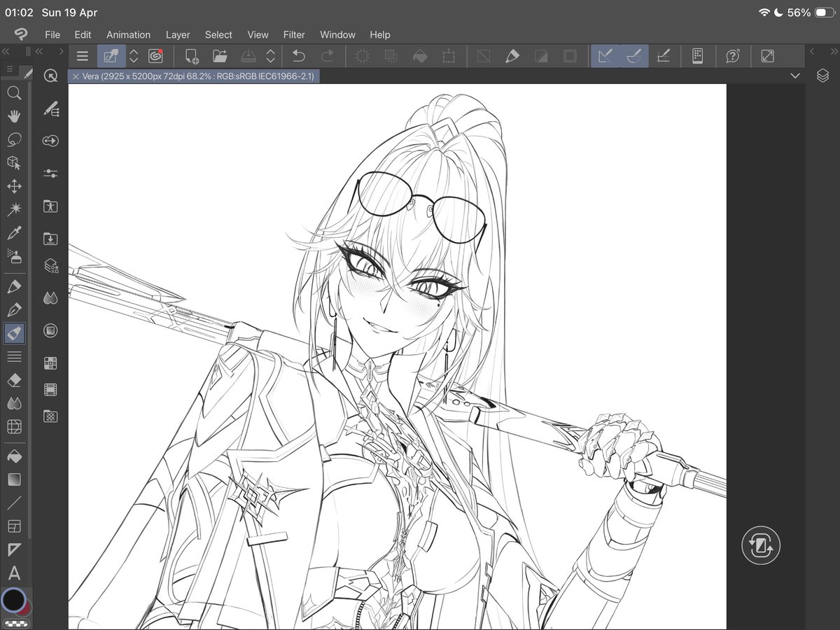Image resolution: width=840 pixels, height=630 pixels.
Task: Select the Blend tool in tool palette
Action: click(x=14, y=403)
